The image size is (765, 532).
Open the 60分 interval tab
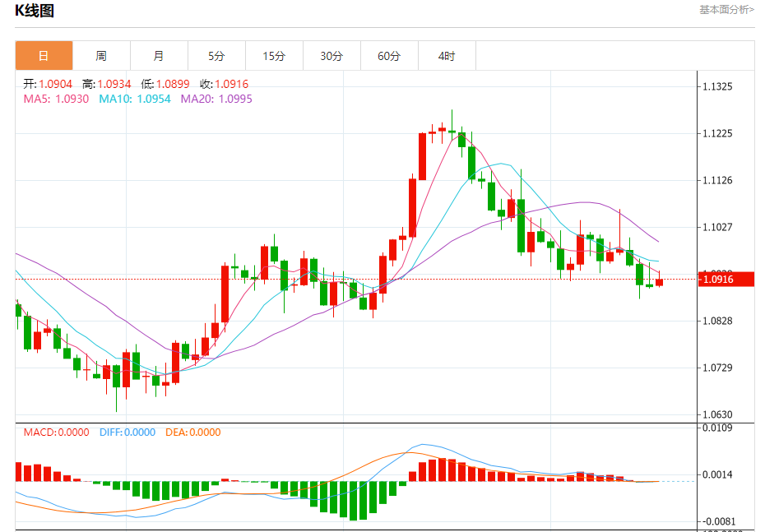(x=389, y=56)
